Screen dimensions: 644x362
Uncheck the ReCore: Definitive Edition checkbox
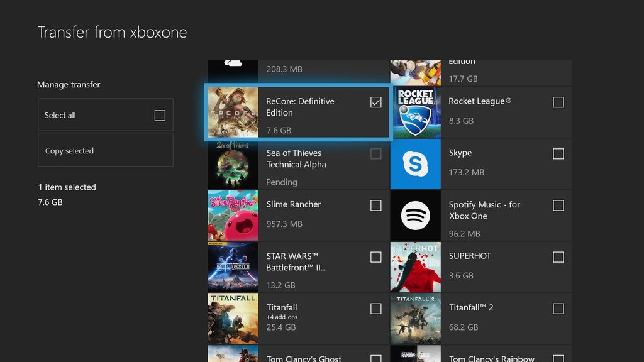(375, 102)
